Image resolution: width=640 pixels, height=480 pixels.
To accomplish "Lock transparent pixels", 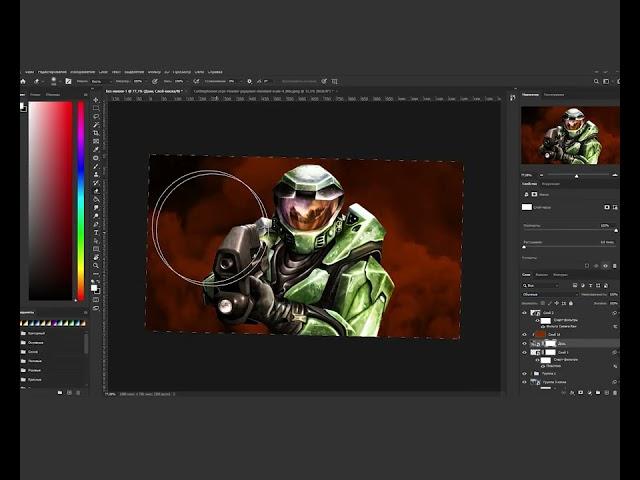I will [542, 303].
